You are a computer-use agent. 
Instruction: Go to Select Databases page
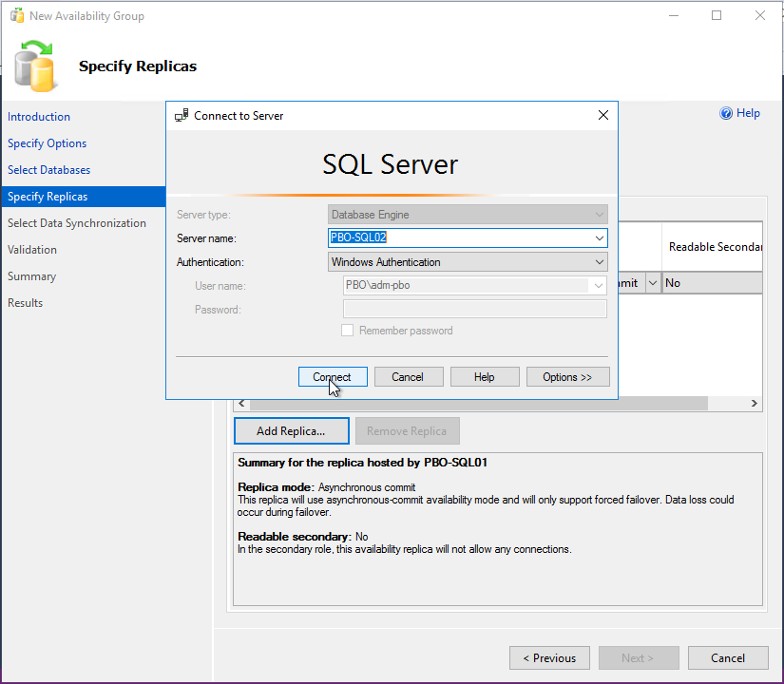tap(49, 170)
